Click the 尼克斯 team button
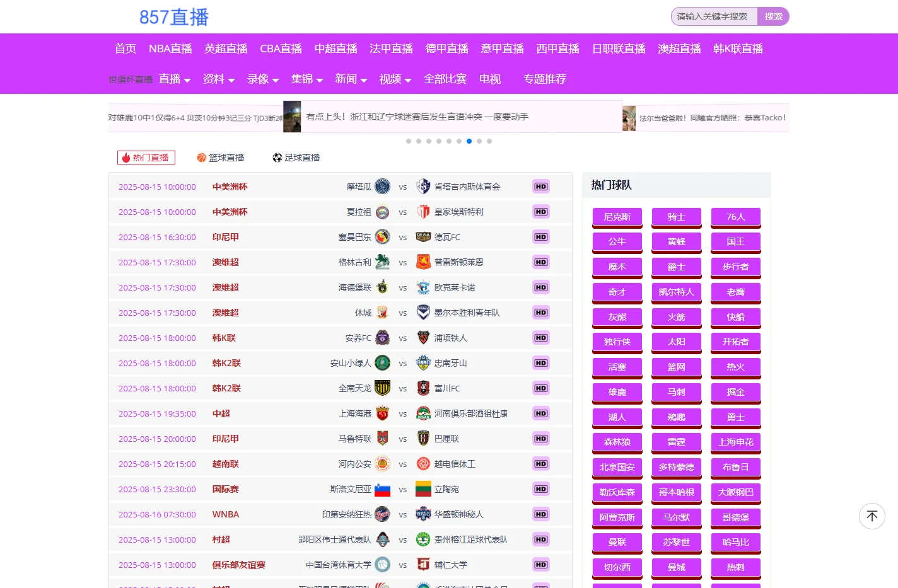 pos(617,217)
